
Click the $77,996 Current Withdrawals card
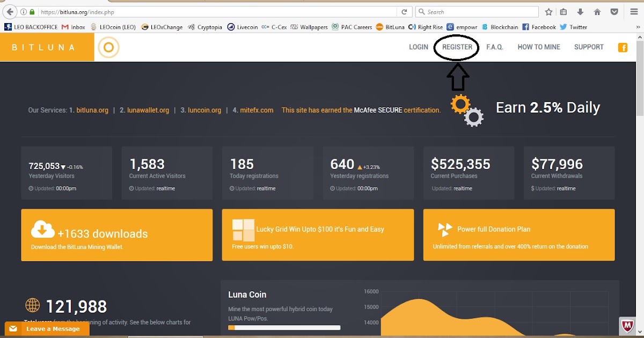click(569, 173)
